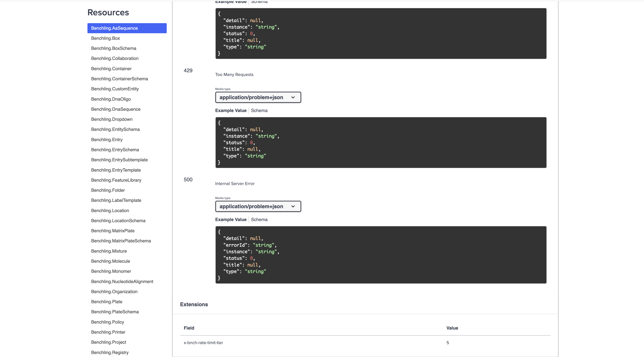Viewport: 644px width, 357px height.
Task: Click the Extensions section heading
Action: click(x=194, y=305)
